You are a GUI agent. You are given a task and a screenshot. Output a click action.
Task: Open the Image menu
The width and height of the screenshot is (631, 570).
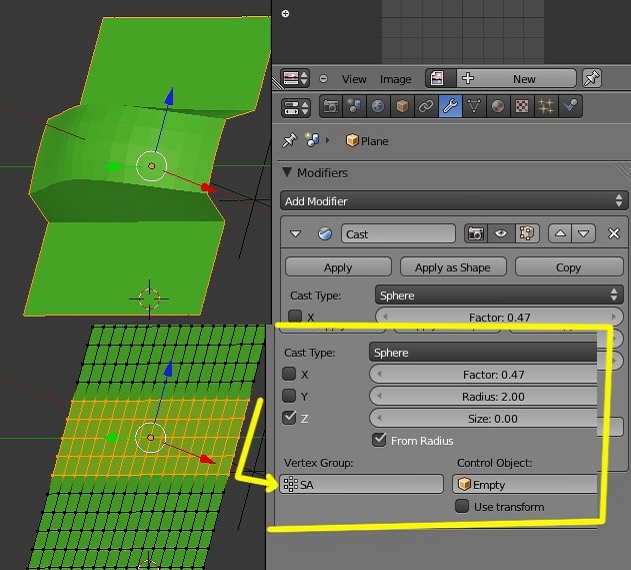pos(396,79)
